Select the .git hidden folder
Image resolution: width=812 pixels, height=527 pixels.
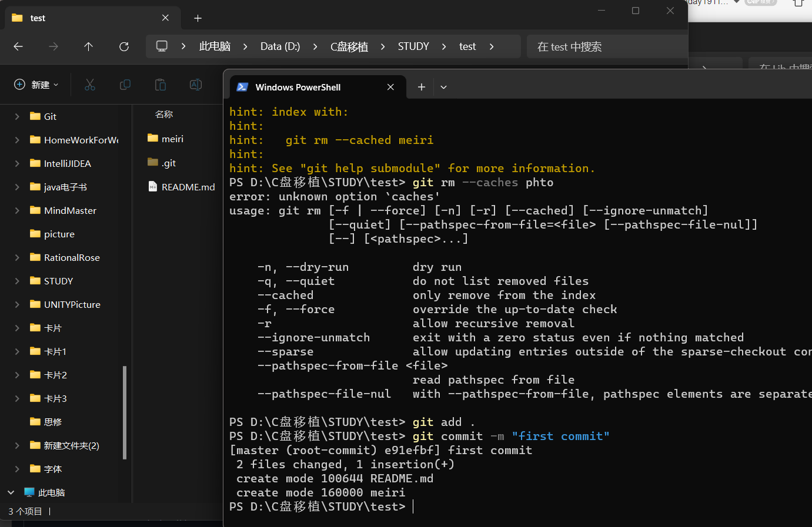[x=162, y=163]
